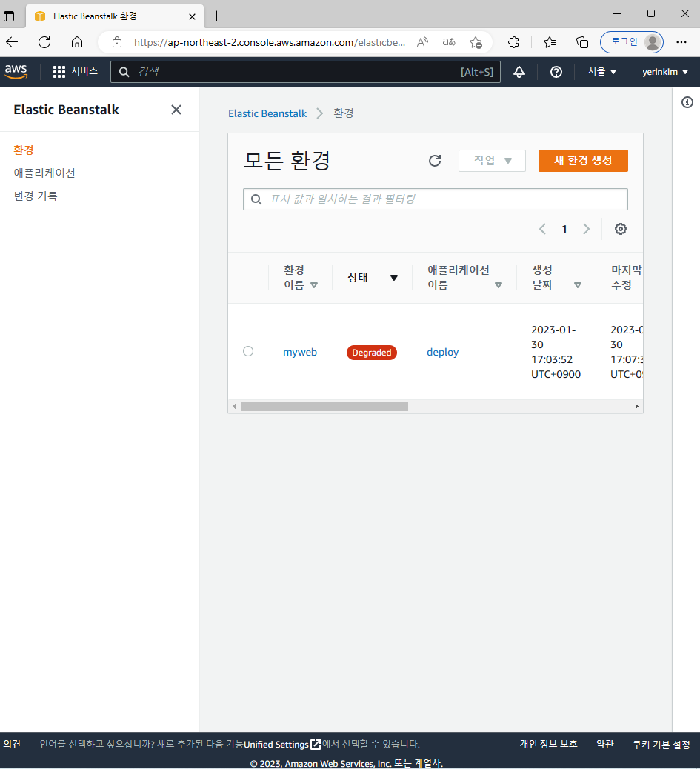Open translate page icon in address bar
700x769 pixels.
449,42
